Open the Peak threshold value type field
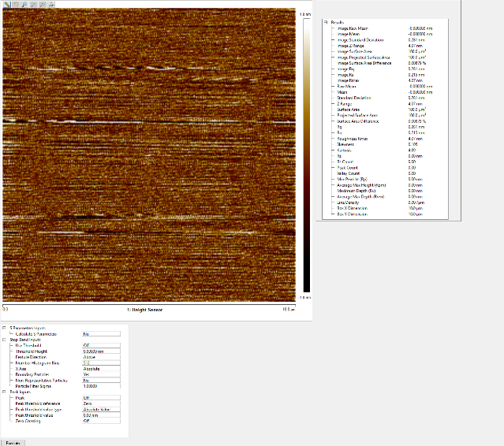Viewport: 504px width, 446px height. click(x=101, y=410)
